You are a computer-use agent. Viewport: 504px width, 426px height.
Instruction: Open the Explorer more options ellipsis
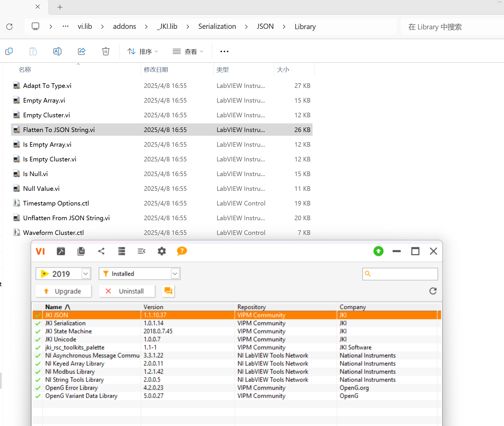224,51
